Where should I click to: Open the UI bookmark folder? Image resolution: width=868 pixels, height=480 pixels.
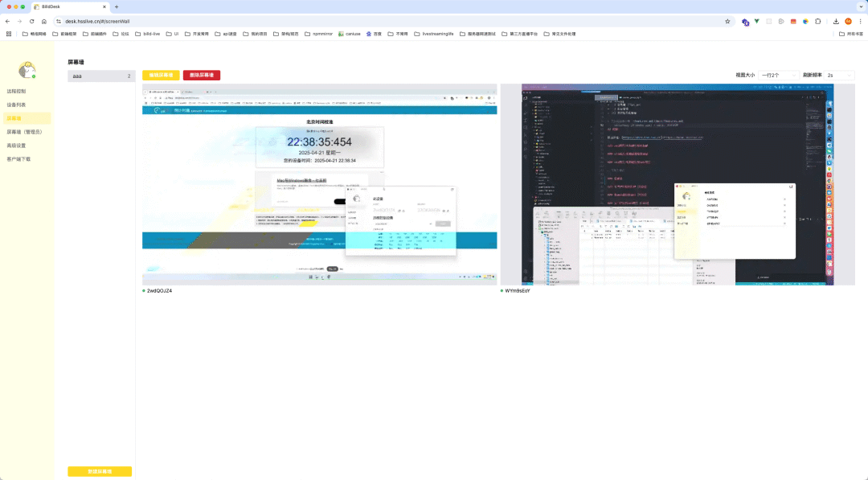173,34
